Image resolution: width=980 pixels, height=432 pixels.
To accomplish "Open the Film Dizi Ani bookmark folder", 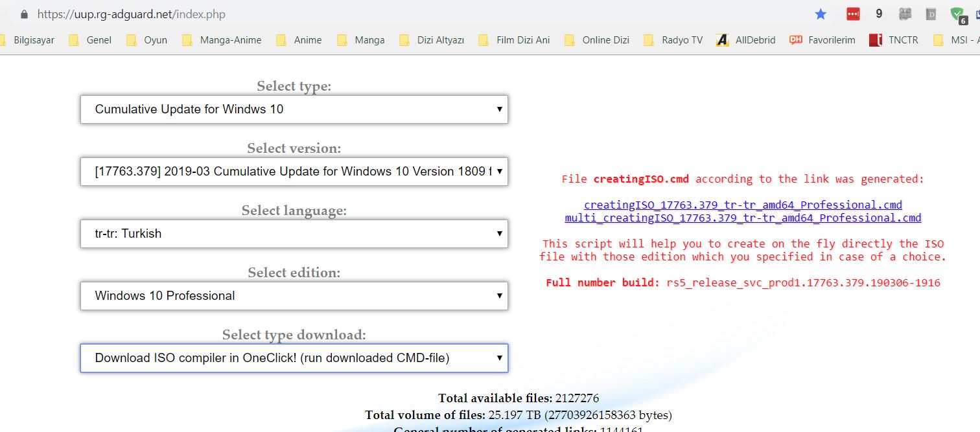I will (x=515, y=40).
